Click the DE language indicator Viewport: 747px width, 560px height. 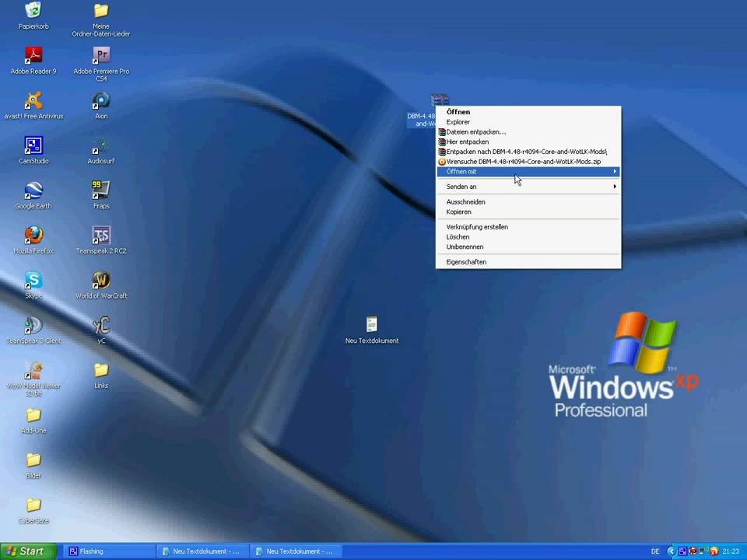(655, 551)
